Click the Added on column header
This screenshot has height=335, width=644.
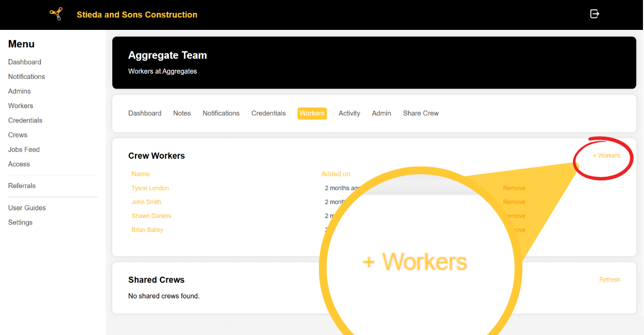(336, 174)
